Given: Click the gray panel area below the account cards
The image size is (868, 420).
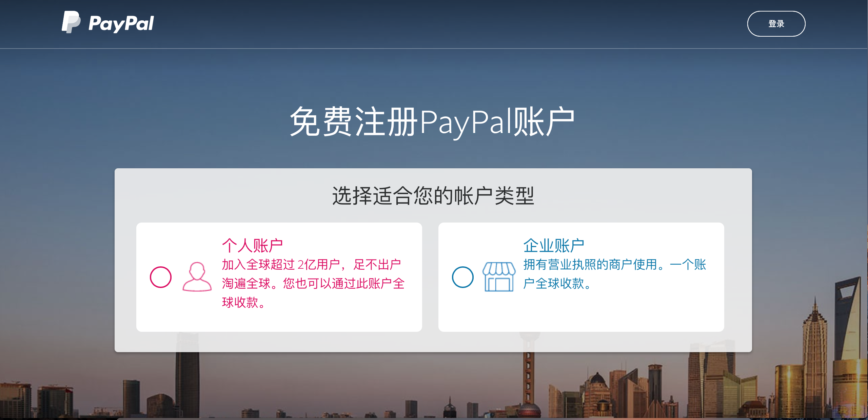Looking at the screenshot, I should [x=433, y=342].
